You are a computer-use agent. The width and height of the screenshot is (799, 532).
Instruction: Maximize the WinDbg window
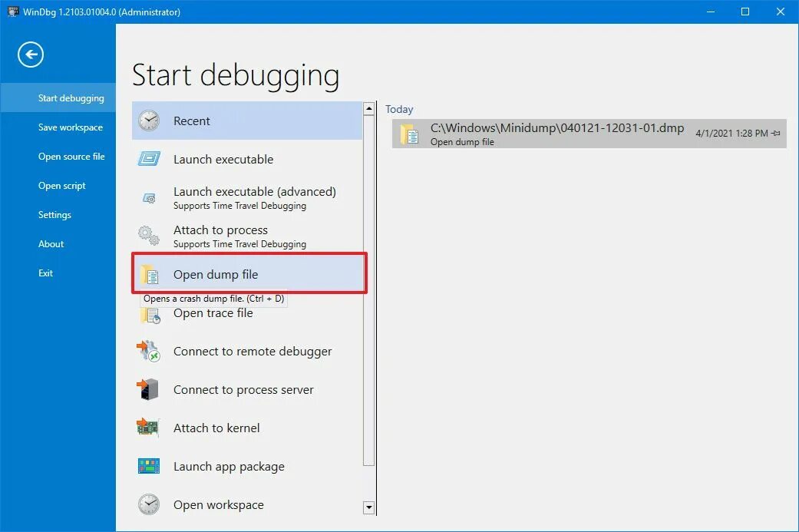745,12
